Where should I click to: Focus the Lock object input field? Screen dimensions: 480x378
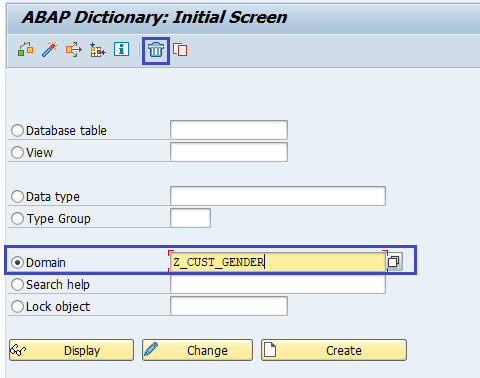tap(229, 306)
